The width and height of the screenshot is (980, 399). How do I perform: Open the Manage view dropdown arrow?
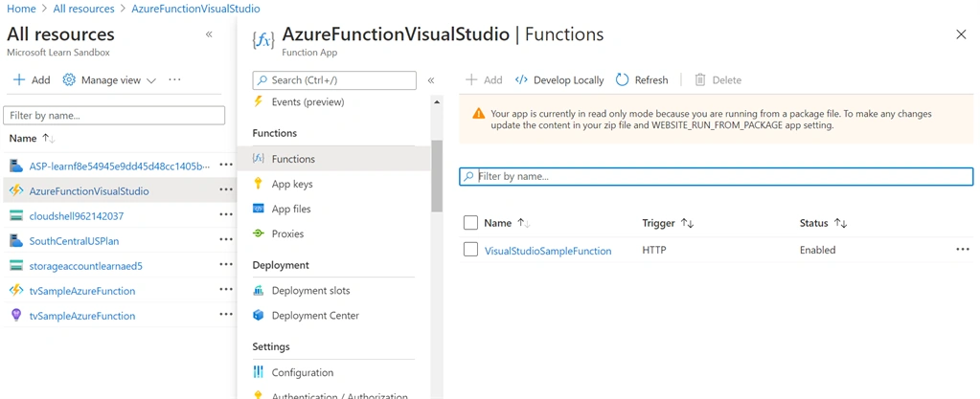click(x=151, y=80)
